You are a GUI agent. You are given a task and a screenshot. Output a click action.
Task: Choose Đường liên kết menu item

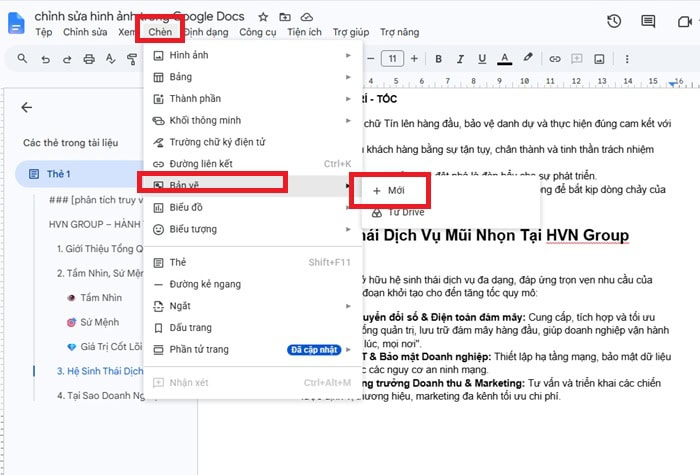point(252,164)
